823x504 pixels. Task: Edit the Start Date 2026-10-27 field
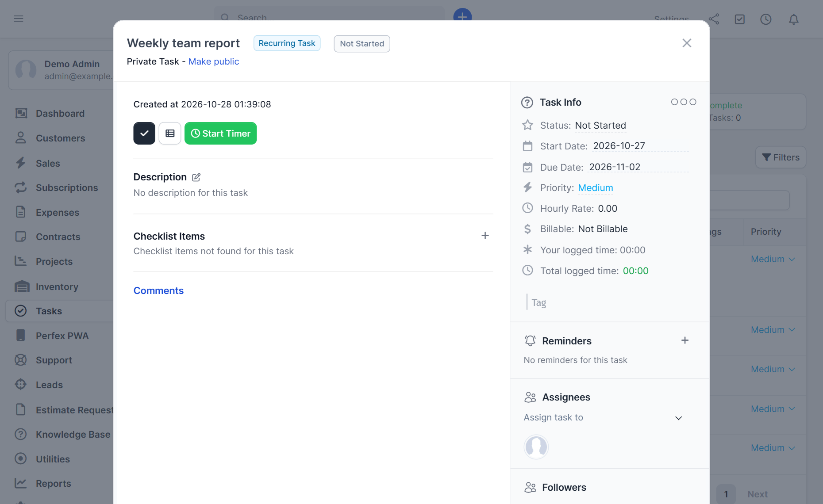640,146
